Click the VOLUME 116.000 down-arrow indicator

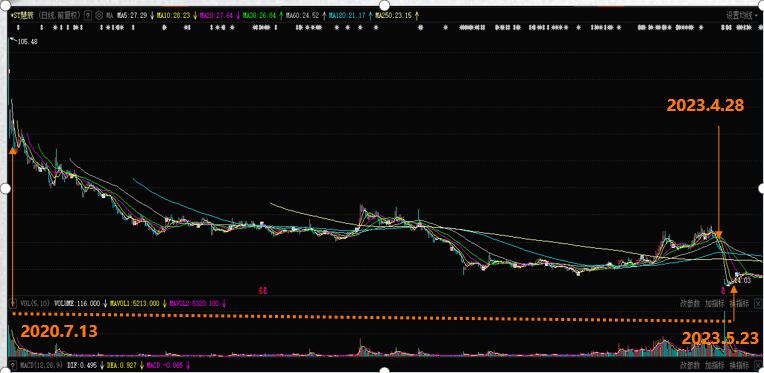(105, 303)
